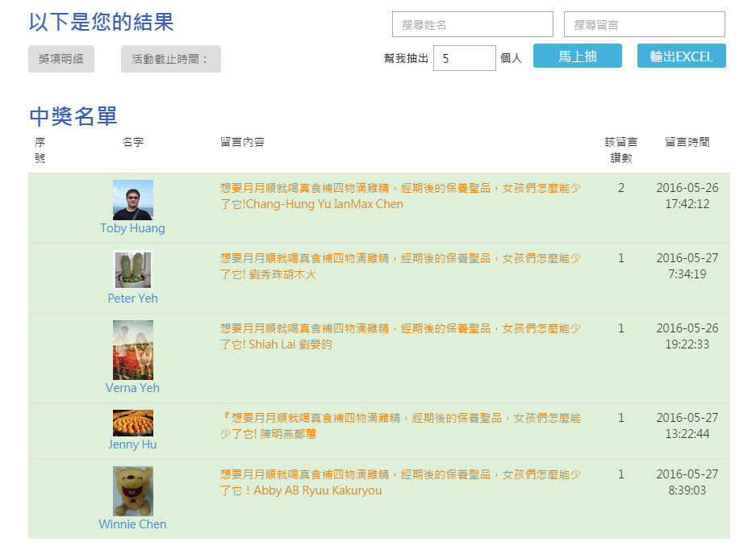This screenshot has width=756, height=555.
Task: Click Verna Yeh's couple photo thumbnail
Action: click(133, 350)
